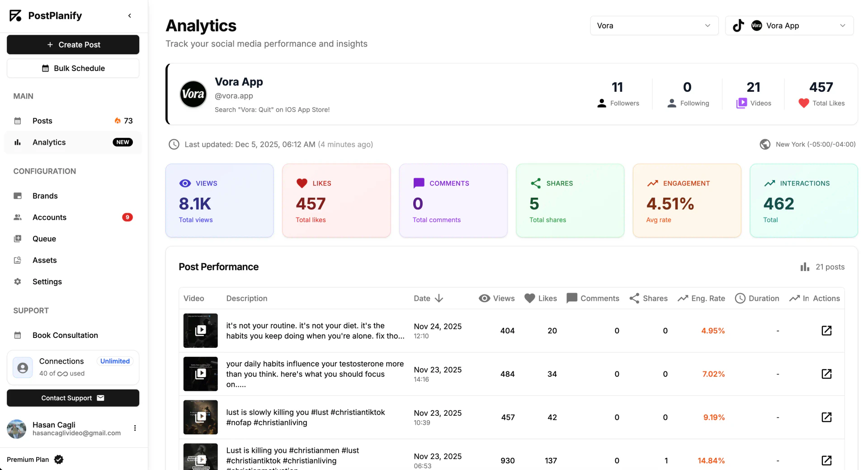Open Settings from the sidebar
This screenshot has width=868, height=470.
[x=47, y=281]
